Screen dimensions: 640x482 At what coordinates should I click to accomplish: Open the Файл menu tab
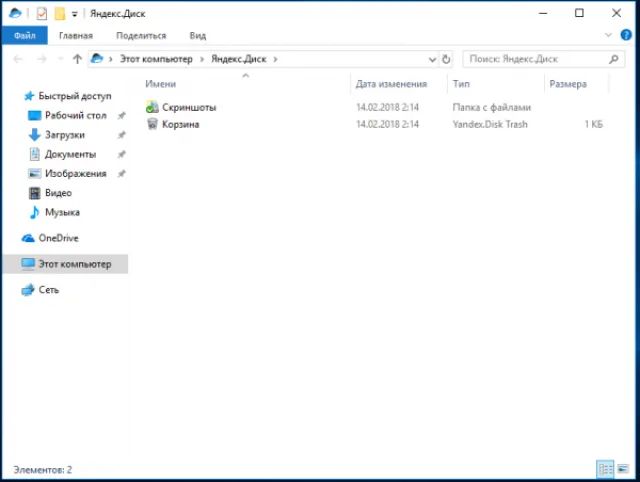click(24, 36)
